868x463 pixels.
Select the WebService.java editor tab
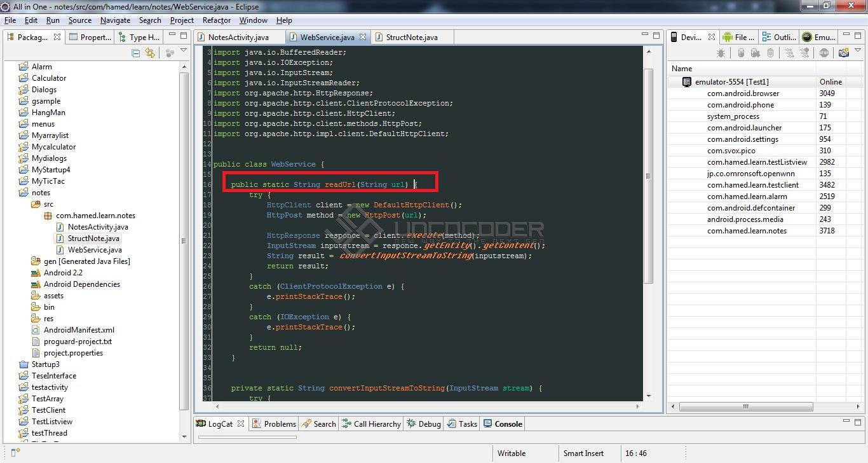coord(327,37)
